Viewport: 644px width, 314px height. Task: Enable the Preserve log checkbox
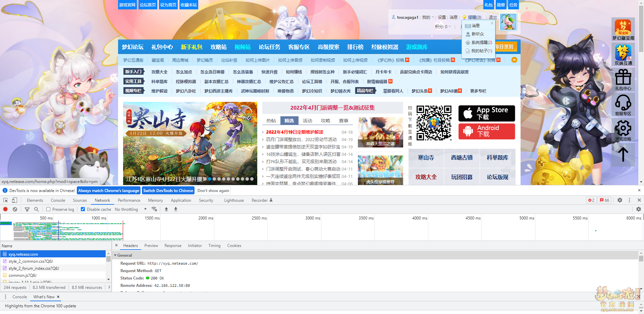point(49,209)
